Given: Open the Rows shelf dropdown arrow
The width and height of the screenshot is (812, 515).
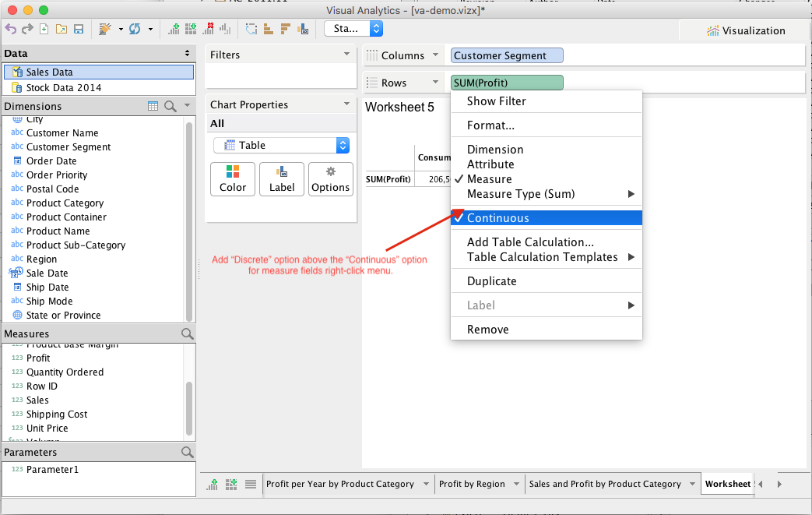Looking at the screenshot, I should click(435, 82).
